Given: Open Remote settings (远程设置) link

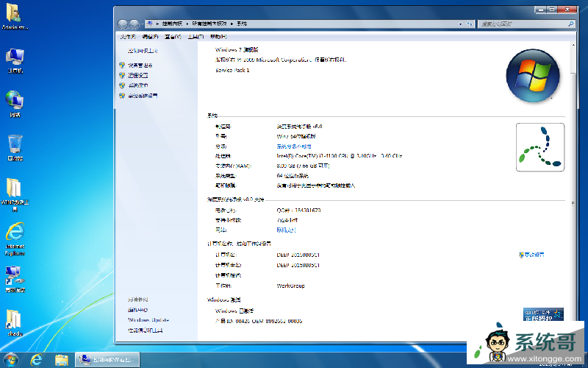Looking at the screenshot, I should [138, 76].
